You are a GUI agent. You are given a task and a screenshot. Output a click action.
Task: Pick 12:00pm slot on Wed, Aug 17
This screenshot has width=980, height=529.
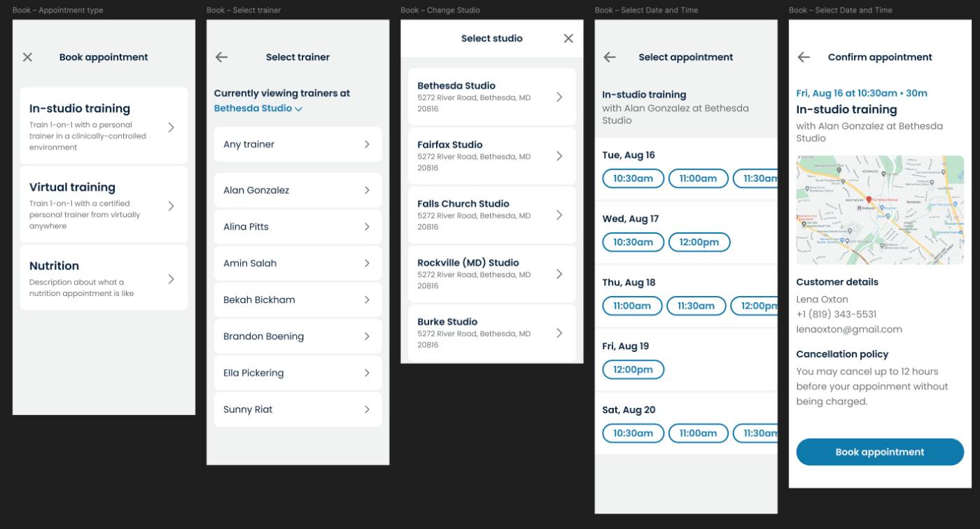point(699,242)
